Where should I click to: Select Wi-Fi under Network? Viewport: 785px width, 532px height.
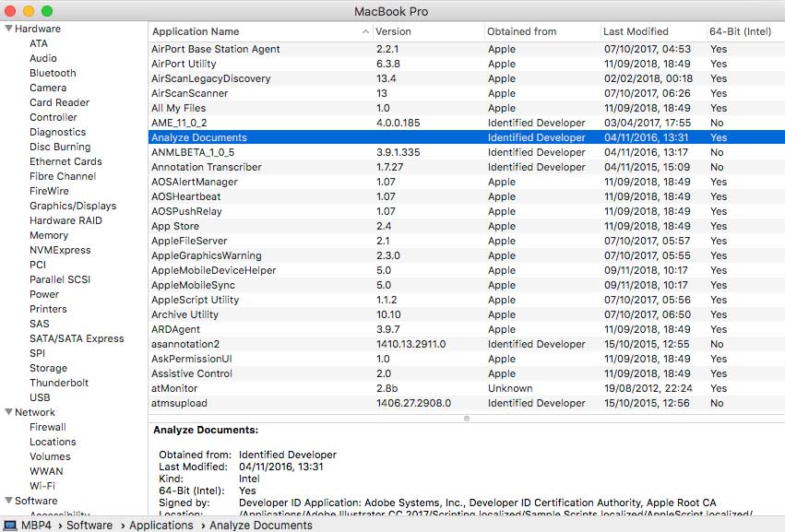42,486
